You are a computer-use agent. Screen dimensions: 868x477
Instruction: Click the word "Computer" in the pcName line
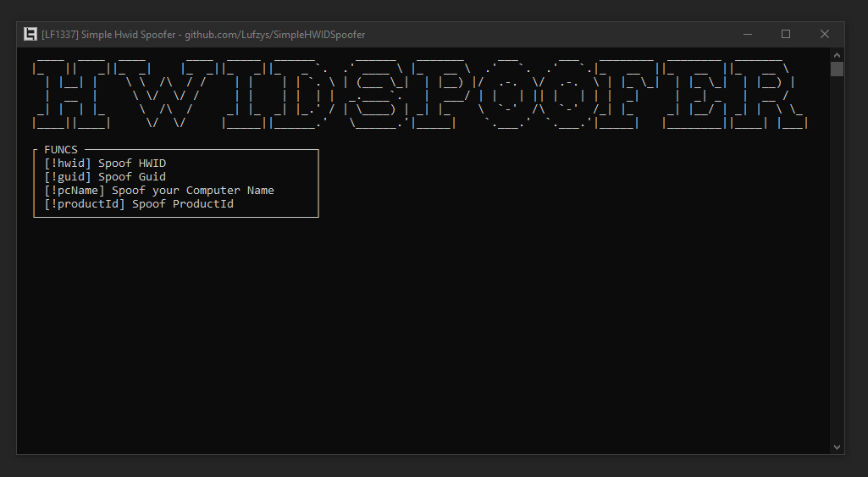(x=213, y=191)
